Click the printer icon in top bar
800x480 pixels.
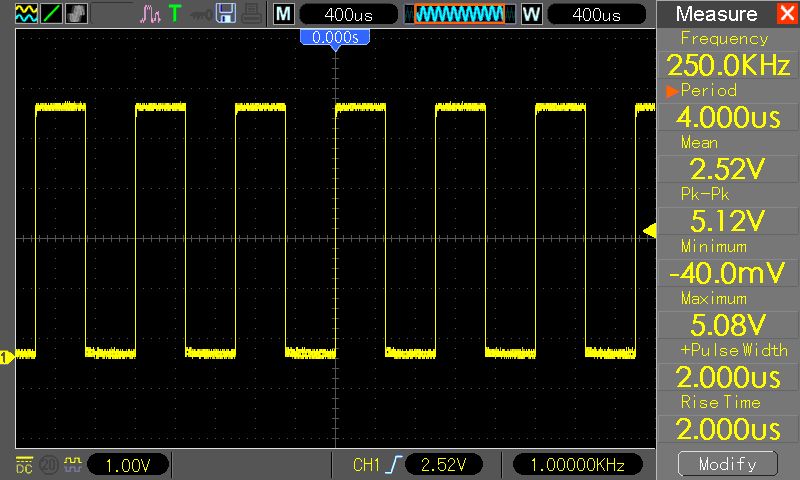tap(250, 15)
